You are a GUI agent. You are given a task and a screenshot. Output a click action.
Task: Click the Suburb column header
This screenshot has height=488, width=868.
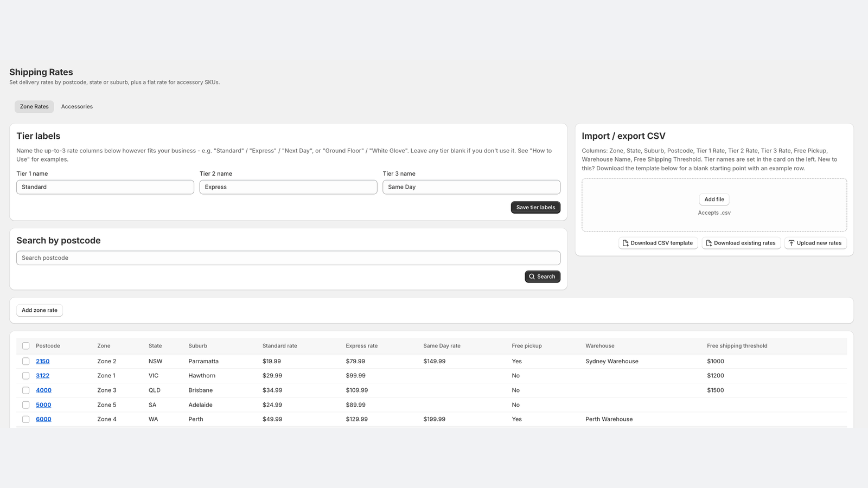pyautogui.click(x=197, y=346)
